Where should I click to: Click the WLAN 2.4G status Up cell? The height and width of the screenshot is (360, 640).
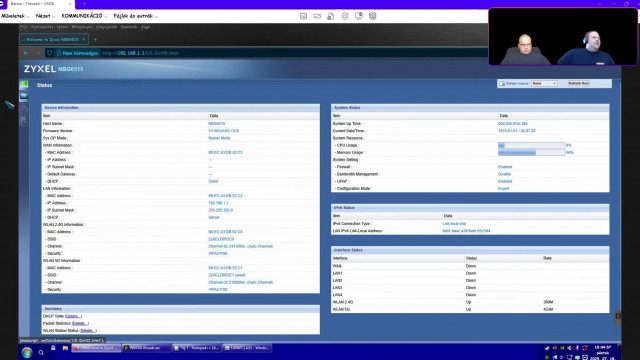click(468, 302)
